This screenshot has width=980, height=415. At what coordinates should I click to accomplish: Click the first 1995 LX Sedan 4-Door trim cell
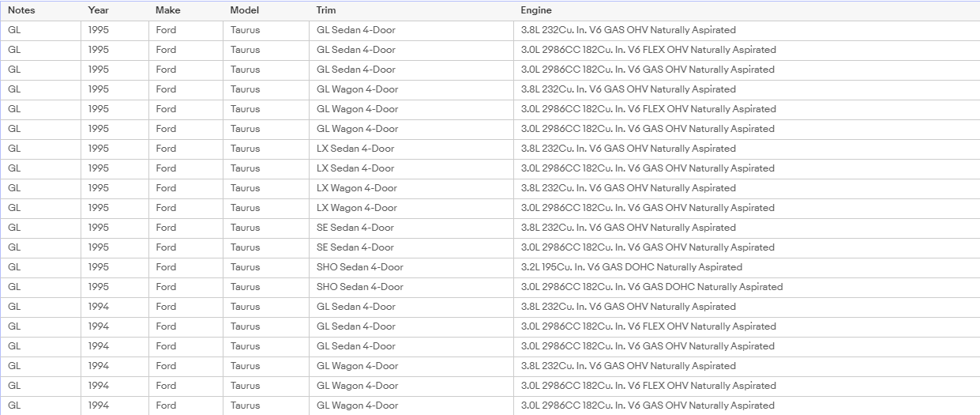pos(411,149)
